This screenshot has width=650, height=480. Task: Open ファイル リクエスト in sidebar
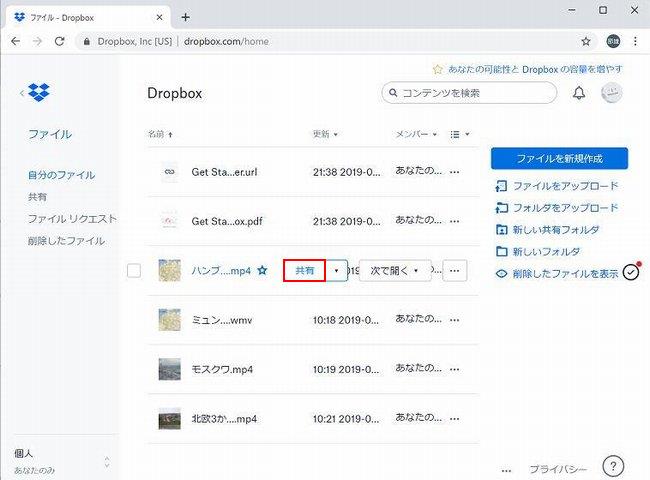(73, 219)
